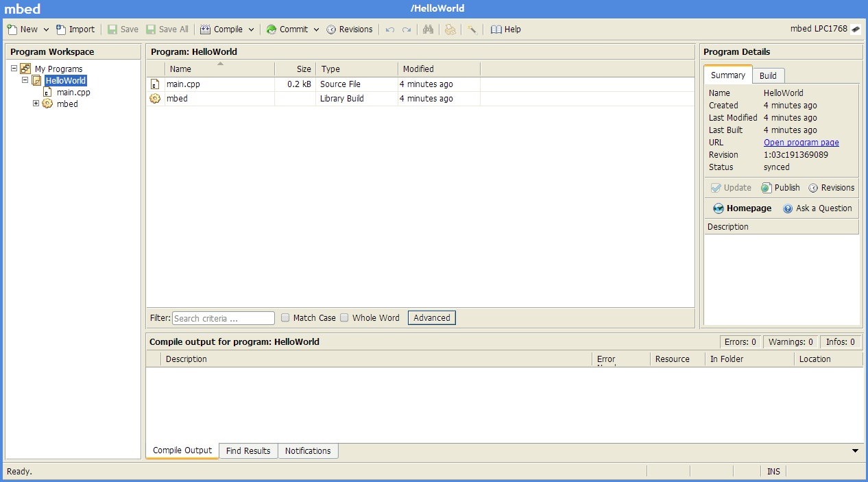
Task: Switch to the Summary tab
Action: 727,75
